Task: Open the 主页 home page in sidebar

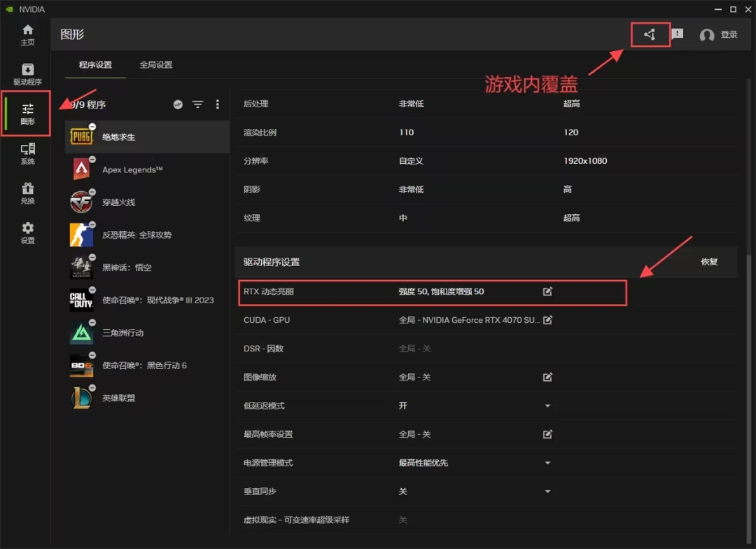Action: point(27,35)
